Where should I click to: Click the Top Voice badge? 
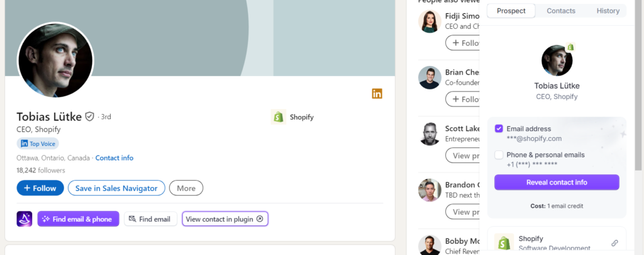[40, 144]
